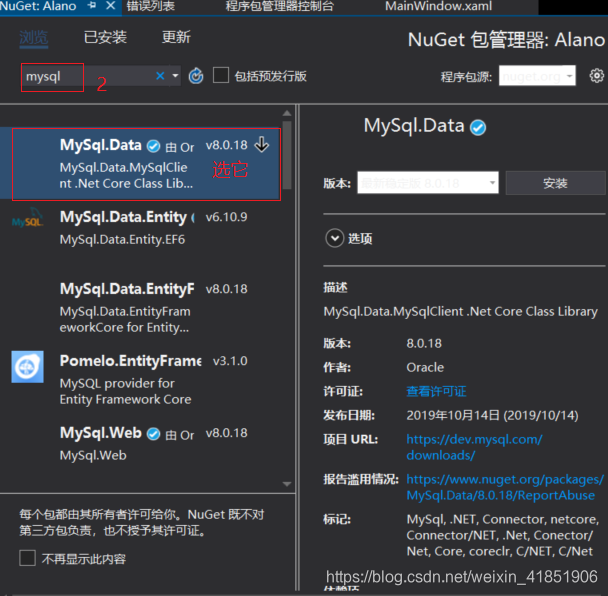Switch to the 已安装 tab
Image resolution: width=608 pixels, height=596 pixels.
[x=105, y=37]
